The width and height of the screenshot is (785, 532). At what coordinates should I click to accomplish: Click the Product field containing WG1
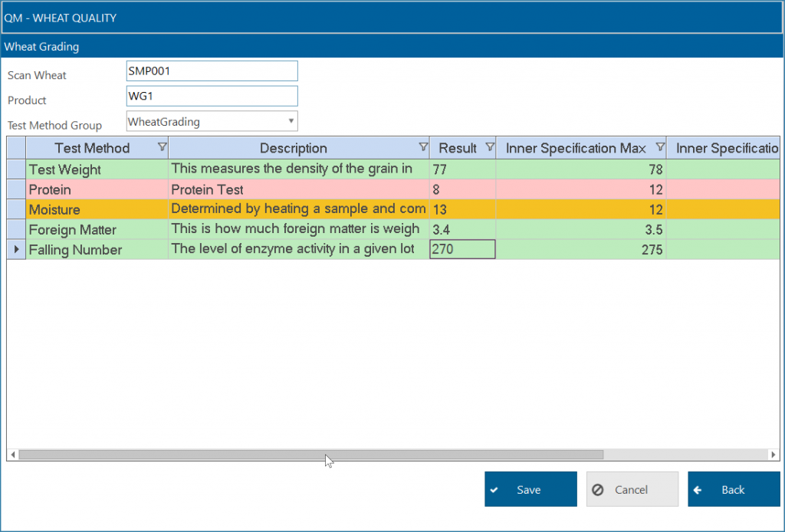(212, 96)
